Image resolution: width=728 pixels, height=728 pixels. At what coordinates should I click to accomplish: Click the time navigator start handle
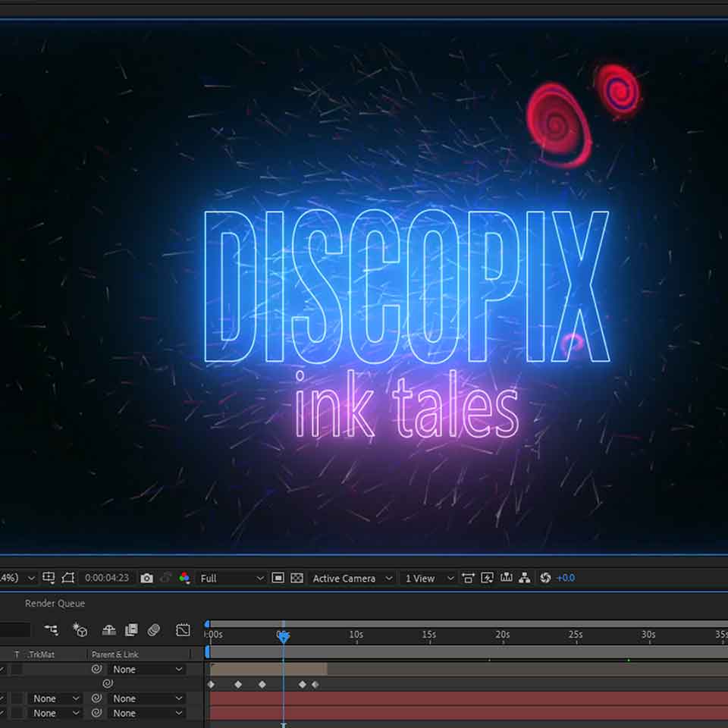pyautogui.click(x=207, y=624)
